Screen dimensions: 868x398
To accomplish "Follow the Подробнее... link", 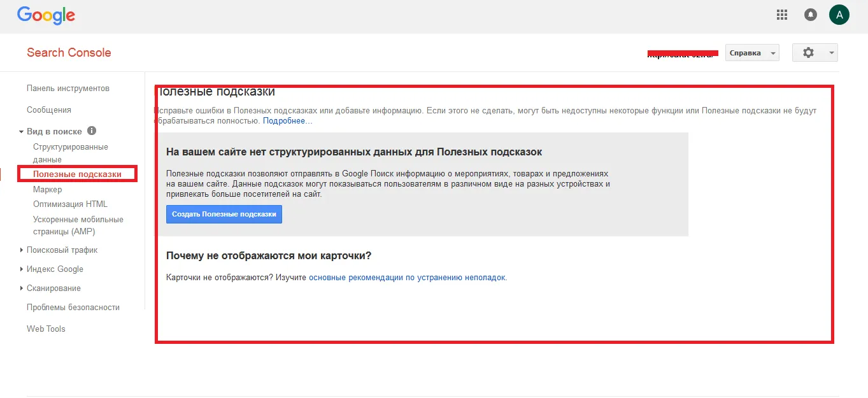I will point(288,121).
